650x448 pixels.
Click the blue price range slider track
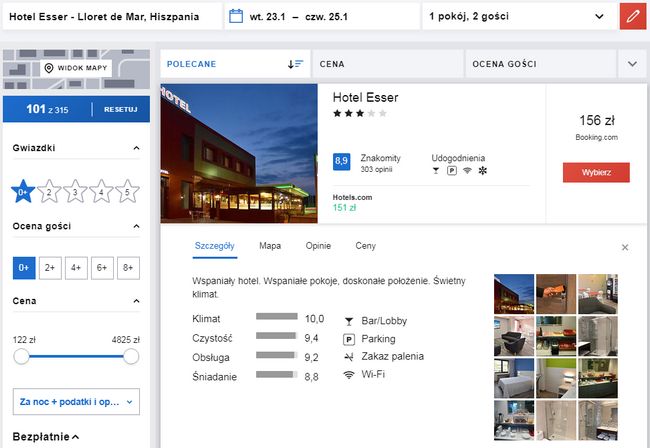pos(76,356)
